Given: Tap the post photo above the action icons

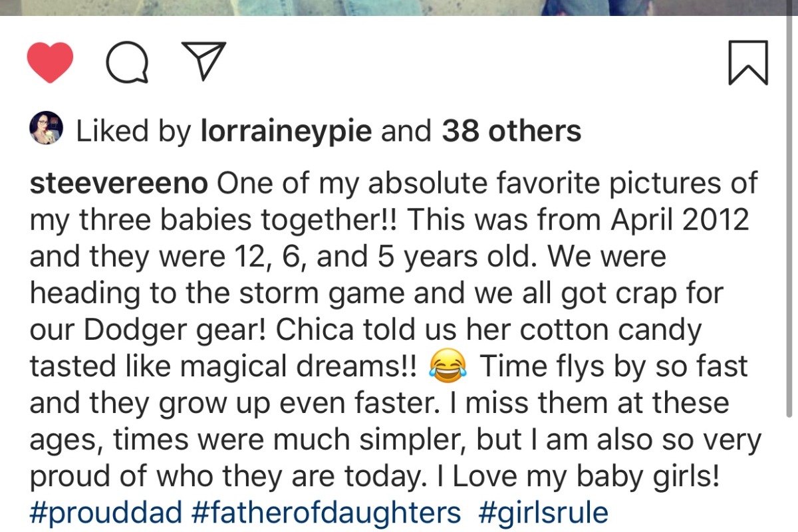Looking at the screenshot, I should 399,7.
